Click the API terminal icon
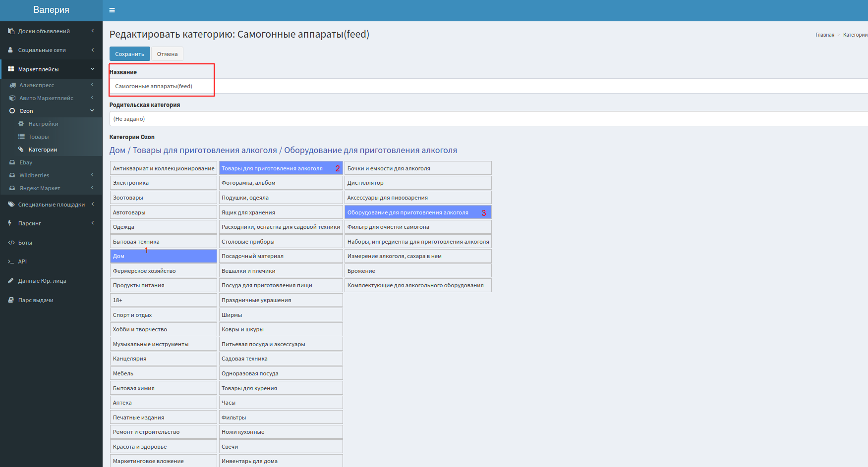The image size is (868, 467). coord(11,261)
